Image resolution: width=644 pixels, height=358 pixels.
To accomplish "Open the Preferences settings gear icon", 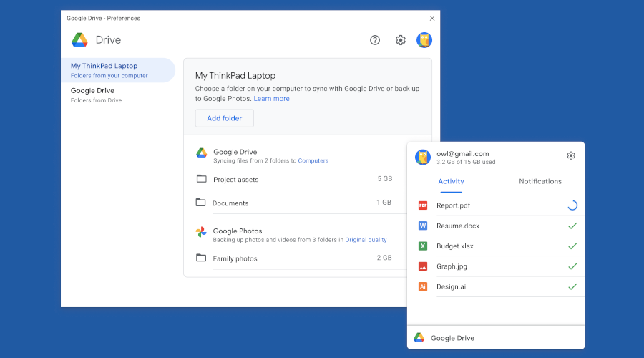I will (401, 40).
